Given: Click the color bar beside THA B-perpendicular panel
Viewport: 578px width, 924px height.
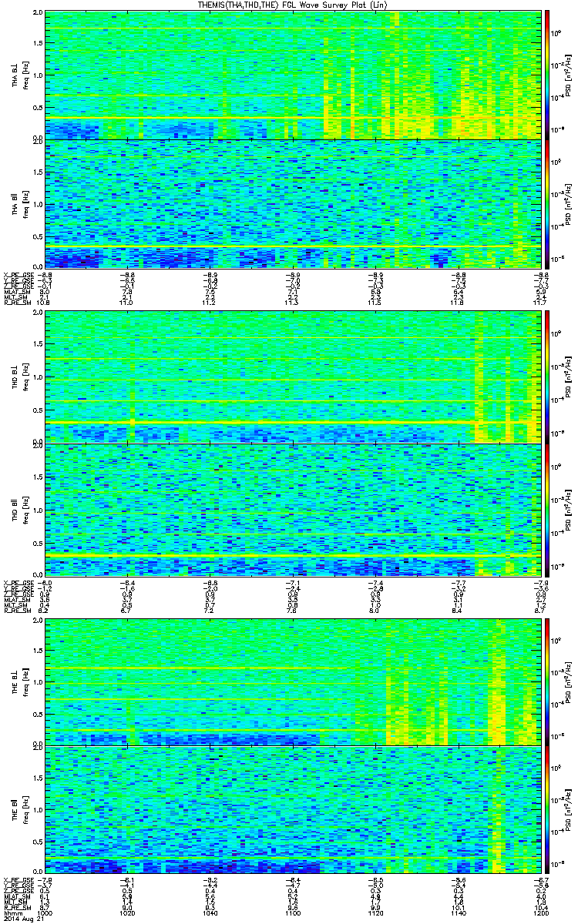Looking at the screenshot, I should [x=548, y=75].
